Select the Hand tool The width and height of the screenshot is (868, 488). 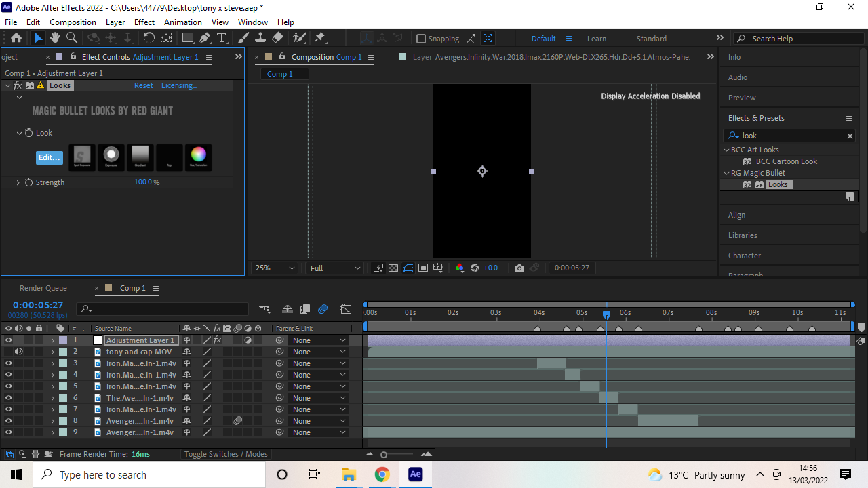coord(54,38)
